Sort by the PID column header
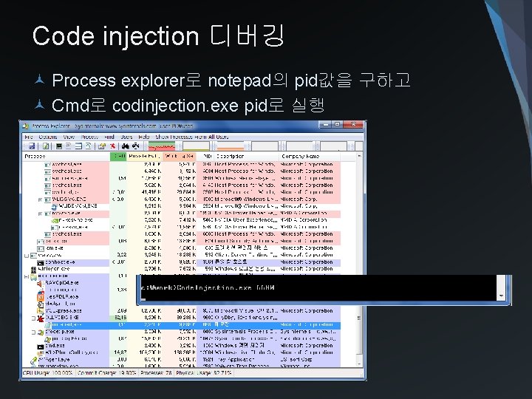Screen dimensions: 532x399 click(205, 157)
